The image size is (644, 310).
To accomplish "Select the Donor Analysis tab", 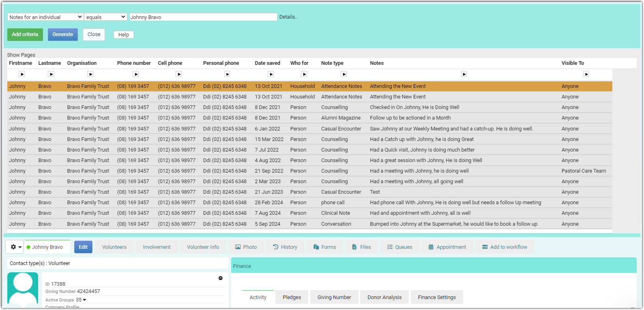I will (384, 297).
